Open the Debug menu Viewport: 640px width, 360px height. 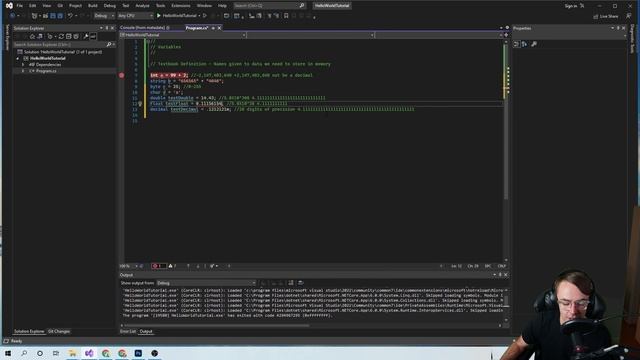click(109, 6)
